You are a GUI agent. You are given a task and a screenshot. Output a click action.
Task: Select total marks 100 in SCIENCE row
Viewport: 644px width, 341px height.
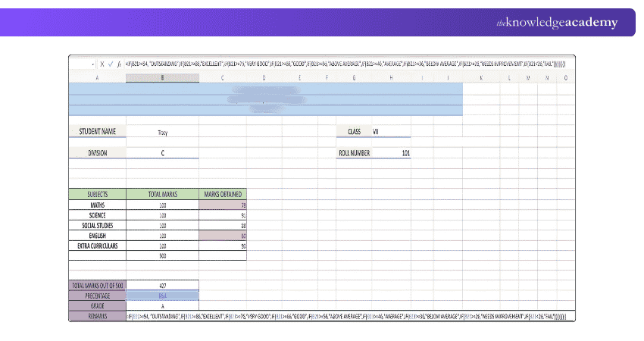163,215
